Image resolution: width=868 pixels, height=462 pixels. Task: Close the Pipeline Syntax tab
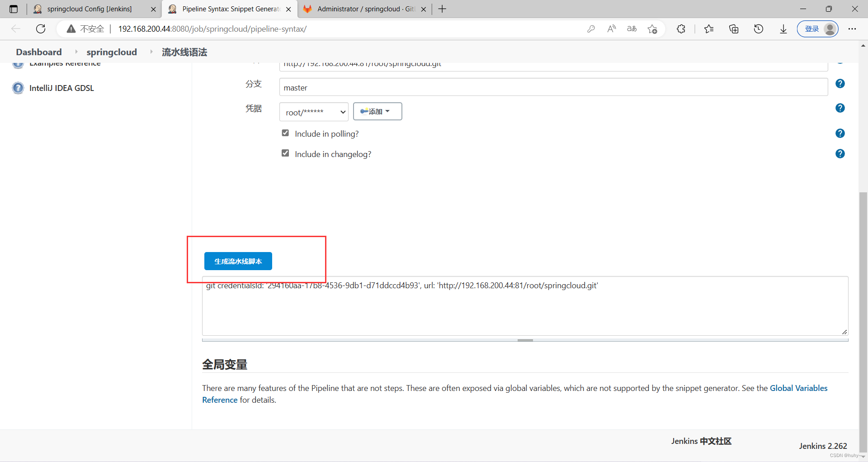288,9
